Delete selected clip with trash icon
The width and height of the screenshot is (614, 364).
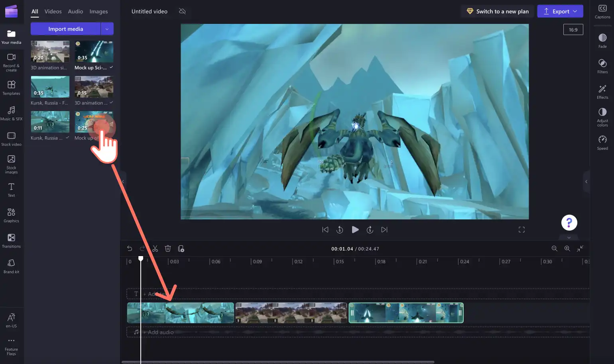168,249
